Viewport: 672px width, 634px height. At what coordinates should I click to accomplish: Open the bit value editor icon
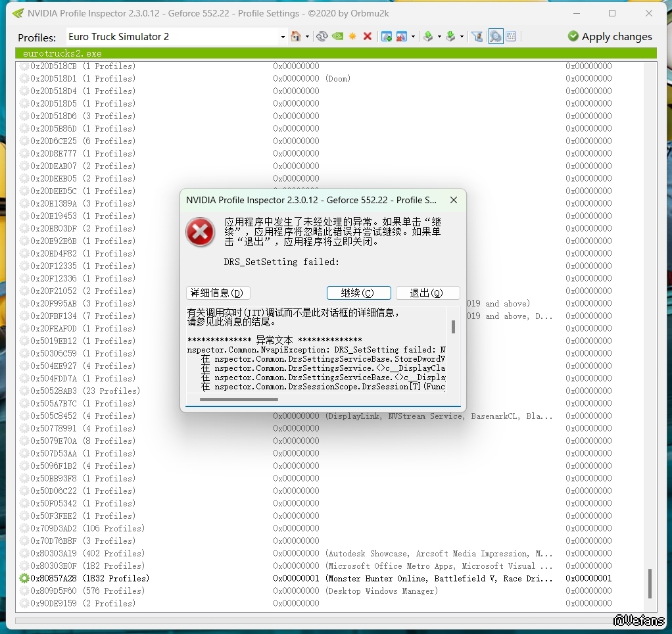[x=511, y=36]
